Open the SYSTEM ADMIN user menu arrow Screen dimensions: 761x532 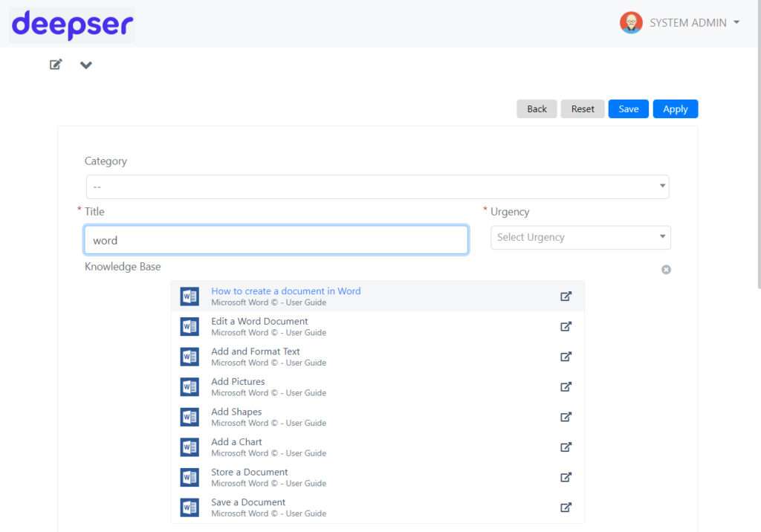736,22
